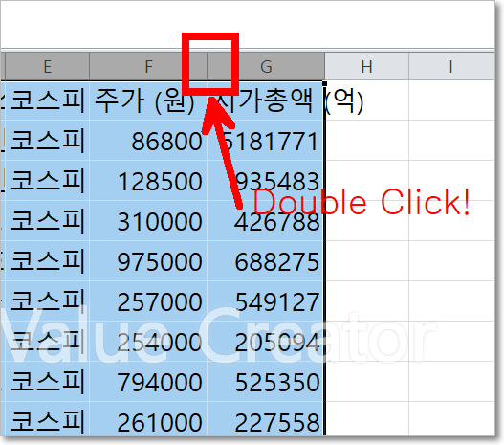This screenshot has width=504, height=445.
Task: Select the header cell '주가 (원)'
Action: tap(148, 100)
